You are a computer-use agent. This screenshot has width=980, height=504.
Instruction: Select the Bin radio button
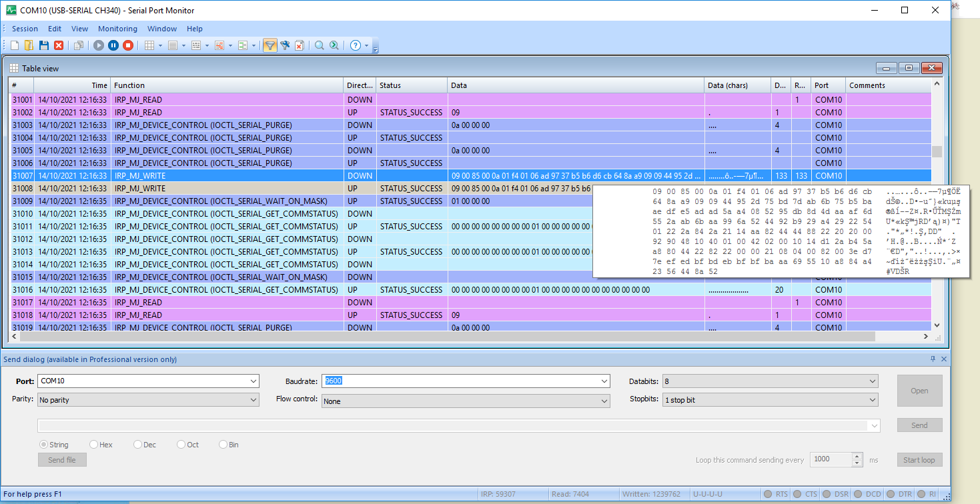[223, 445]
